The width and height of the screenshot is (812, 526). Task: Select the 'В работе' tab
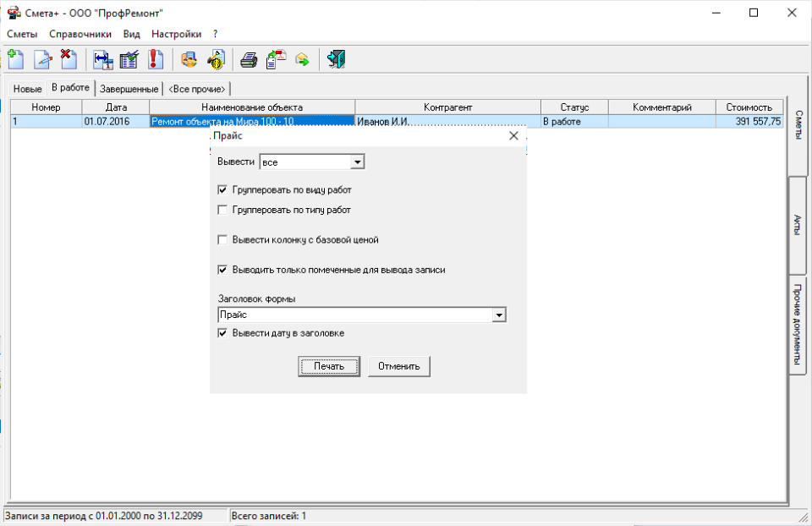point(70,87)
